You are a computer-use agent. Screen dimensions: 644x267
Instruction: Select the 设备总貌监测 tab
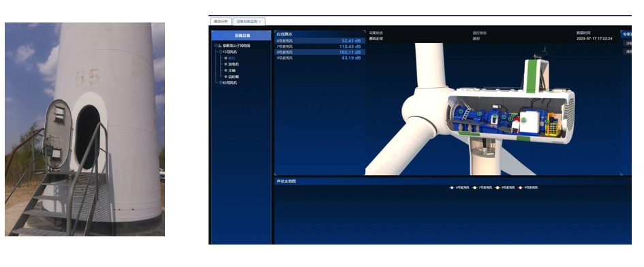point(249,21)
